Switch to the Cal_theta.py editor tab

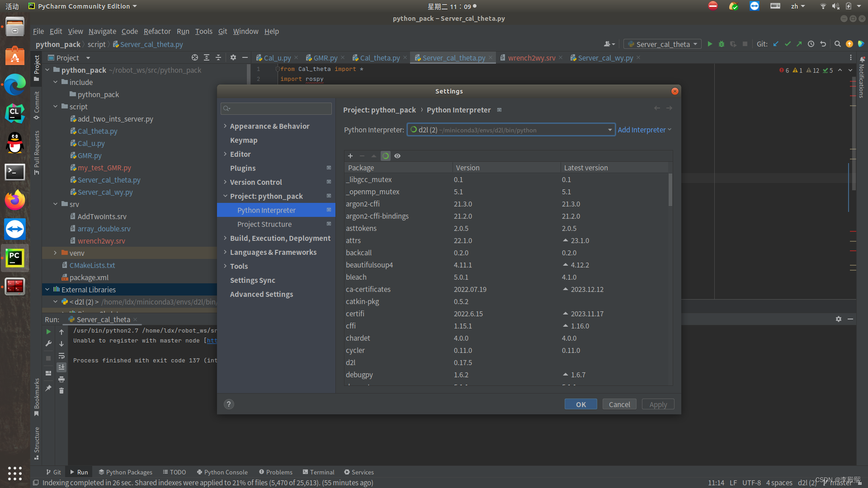click(x=380, y=58)
